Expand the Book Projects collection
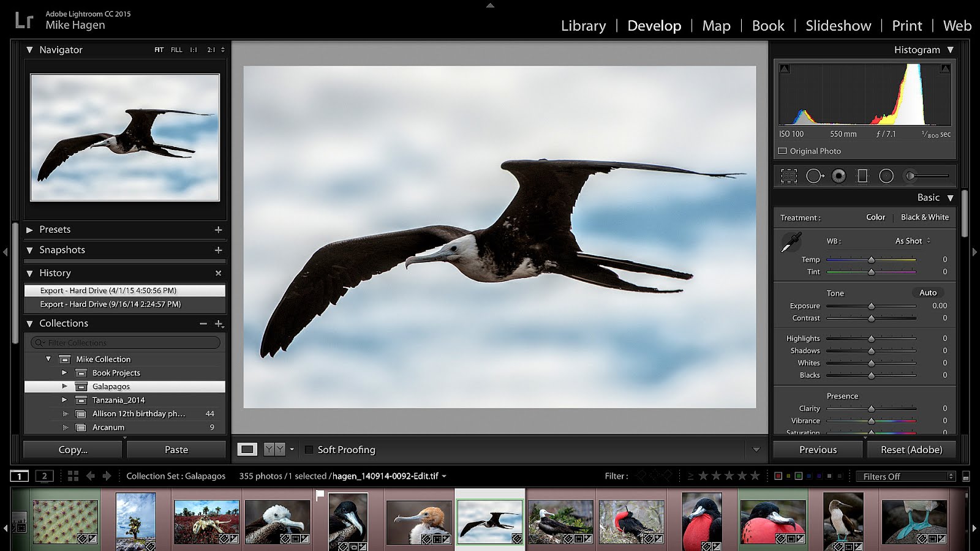This screenshot has height=551, width=980. (x=64, y=372)
